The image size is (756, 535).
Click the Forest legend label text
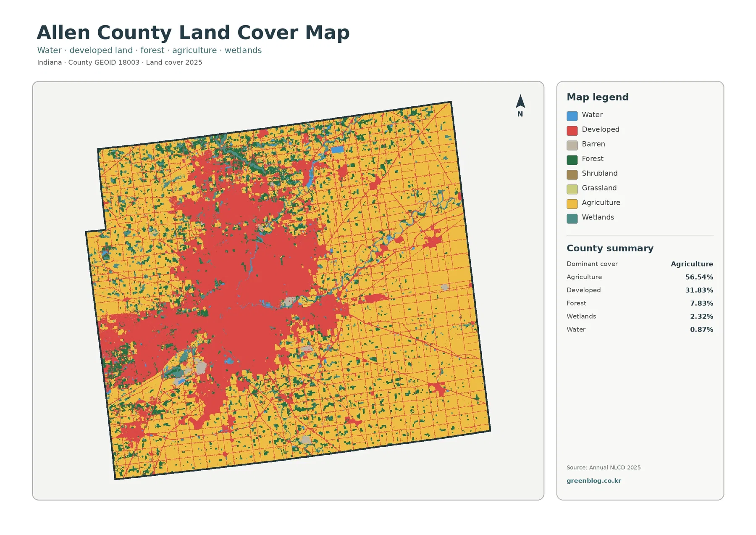[593, 159]
